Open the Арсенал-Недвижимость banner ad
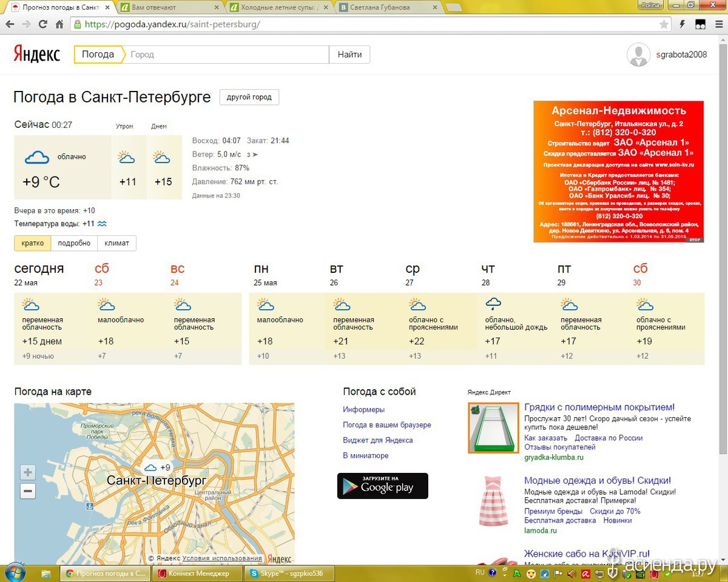Image resolution: width=728 pixels, height=582 pixels. [x=619, y=172]
